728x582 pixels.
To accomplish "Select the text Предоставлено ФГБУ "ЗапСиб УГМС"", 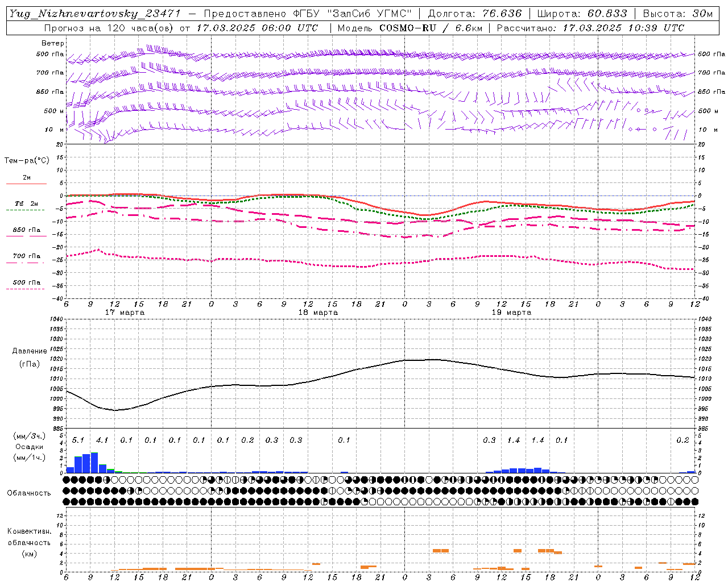I will (308, 14).
